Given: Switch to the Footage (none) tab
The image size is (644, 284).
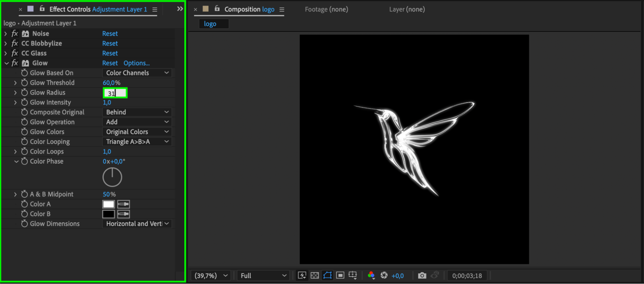Looking at the screenshot, I should coord(326,9).
